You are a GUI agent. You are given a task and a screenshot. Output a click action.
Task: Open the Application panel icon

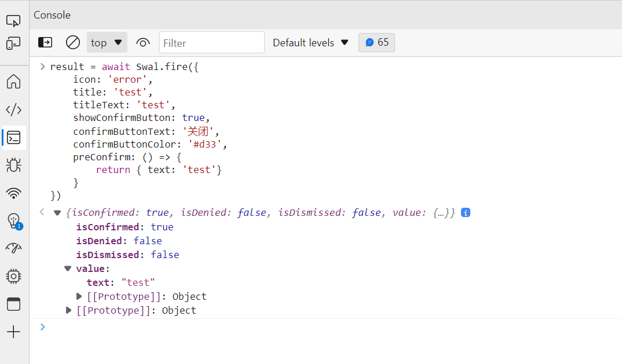pyautogui.click(x=14, y=304)
